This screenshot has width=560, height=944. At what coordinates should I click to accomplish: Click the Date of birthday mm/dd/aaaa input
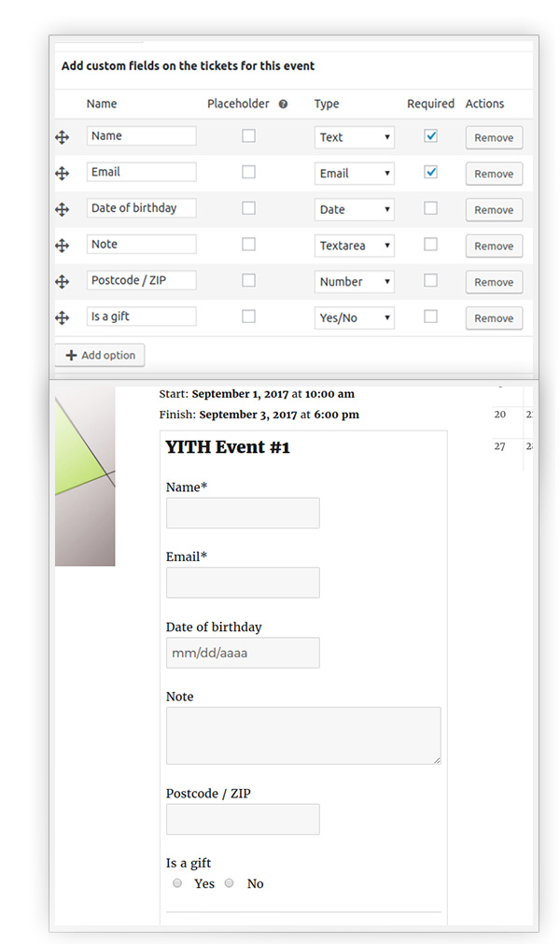pyautogui.click(x=243, y=653)
